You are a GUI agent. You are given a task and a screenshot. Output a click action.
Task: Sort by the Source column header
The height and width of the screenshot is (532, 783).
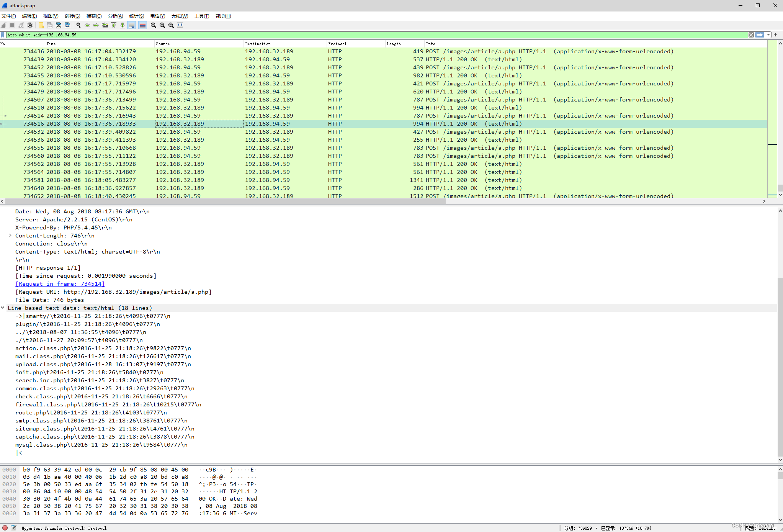click(198, 44)
